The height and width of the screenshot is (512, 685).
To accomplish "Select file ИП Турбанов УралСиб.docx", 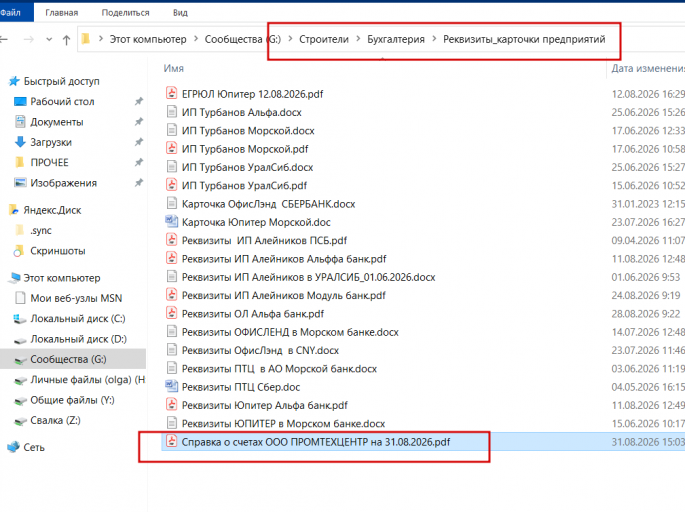I will [247, 168].
